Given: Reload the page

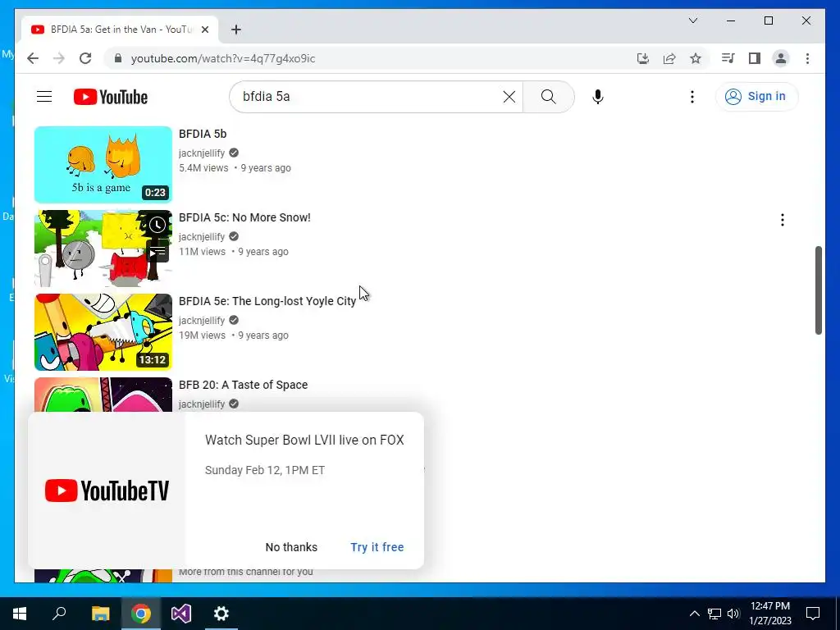Looking at the screenshot, I should [x=85, y=58].
